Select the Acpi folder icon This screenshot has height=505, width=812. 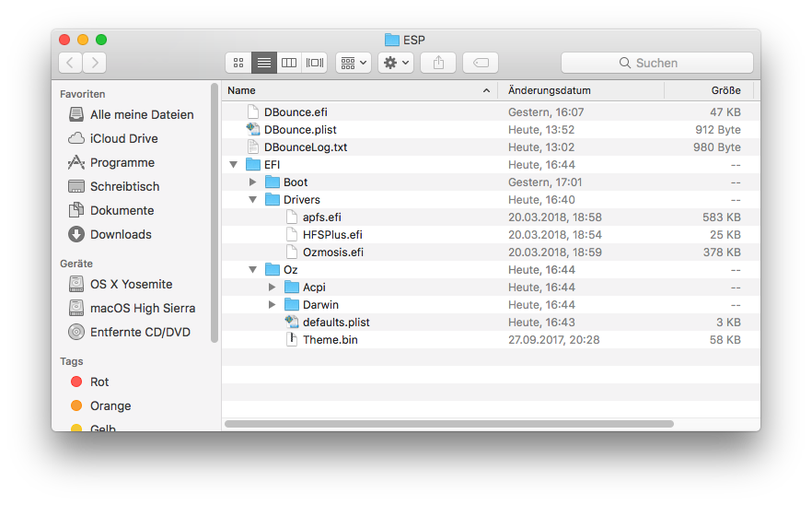pyautogui.click(x=292, y=288)
